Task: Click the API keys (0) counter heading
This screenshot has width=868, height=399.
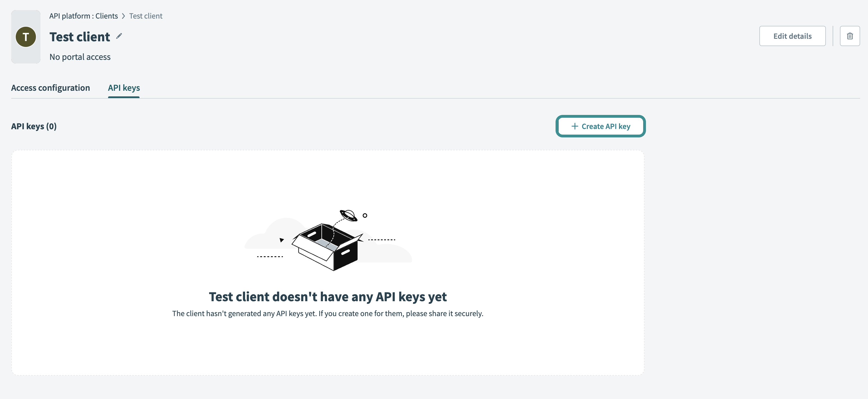Action: click(x=34, y=126)
